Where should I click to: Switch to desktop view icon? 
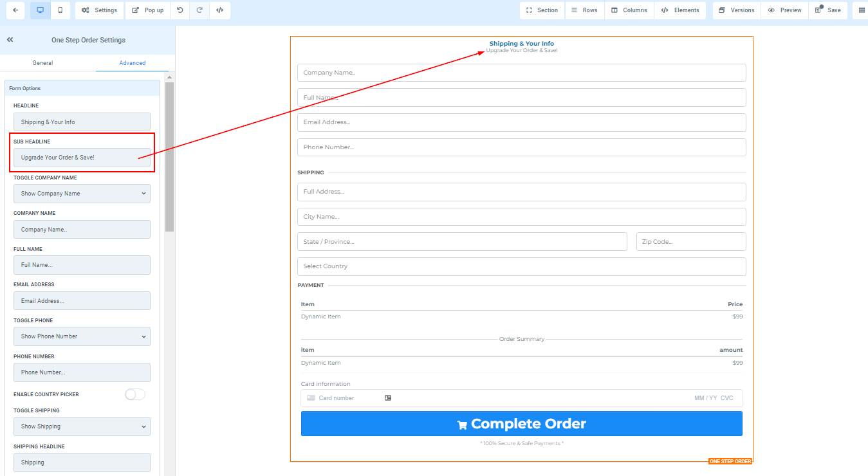click(41, 10)
